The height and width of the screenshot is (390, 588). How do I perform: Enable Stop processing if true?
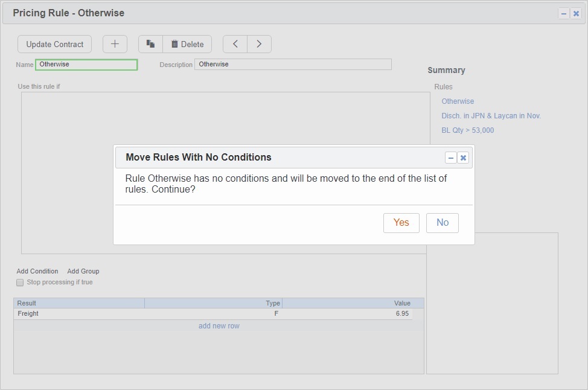pyautogui.click(x=19, y=282)
